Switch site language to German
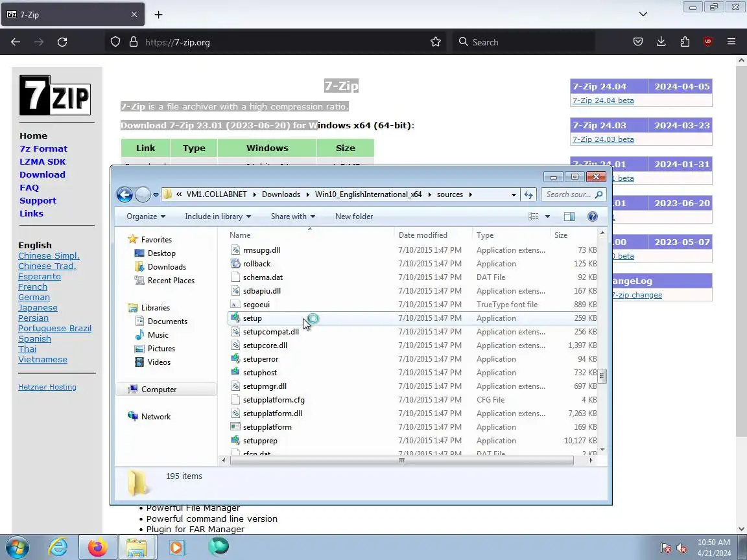The height and width of the screenshot is (560, 747). pos(34,297)
